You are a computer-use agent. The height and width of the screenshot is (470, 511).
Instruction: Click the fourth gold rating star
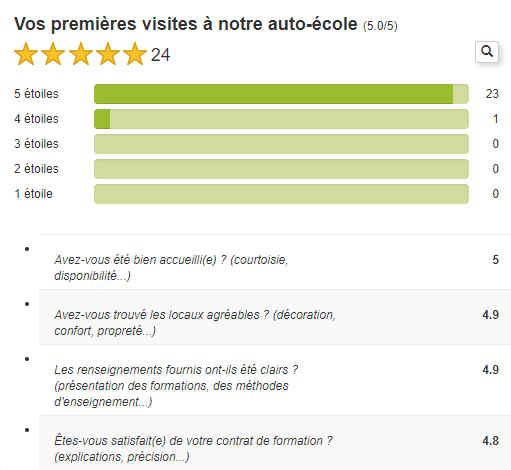[108, 54]
